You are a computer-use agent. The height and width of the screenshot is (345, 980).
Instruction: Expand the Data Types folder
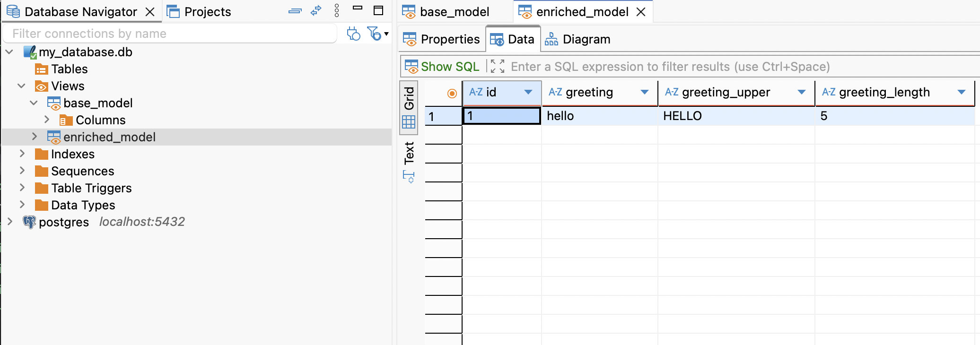(22, 205)
